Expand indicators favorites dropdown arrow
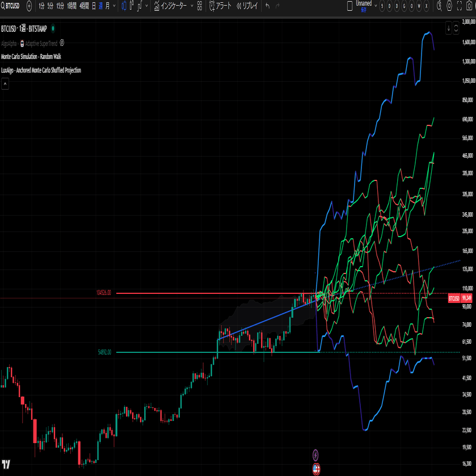 point(192,6)
